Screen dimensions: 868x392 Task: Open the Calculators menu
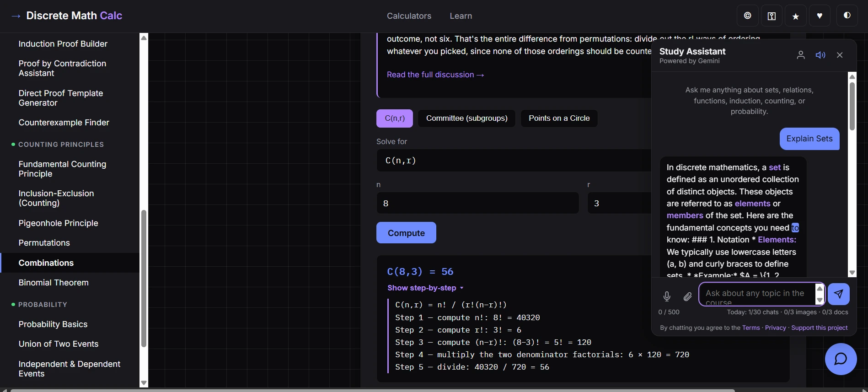pyautogui.click(x=409, y=16)
